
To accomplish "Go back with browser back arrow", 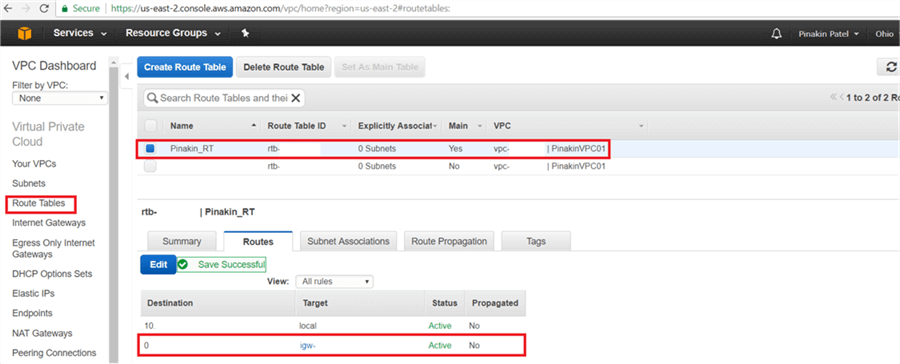I will point(8,9).
